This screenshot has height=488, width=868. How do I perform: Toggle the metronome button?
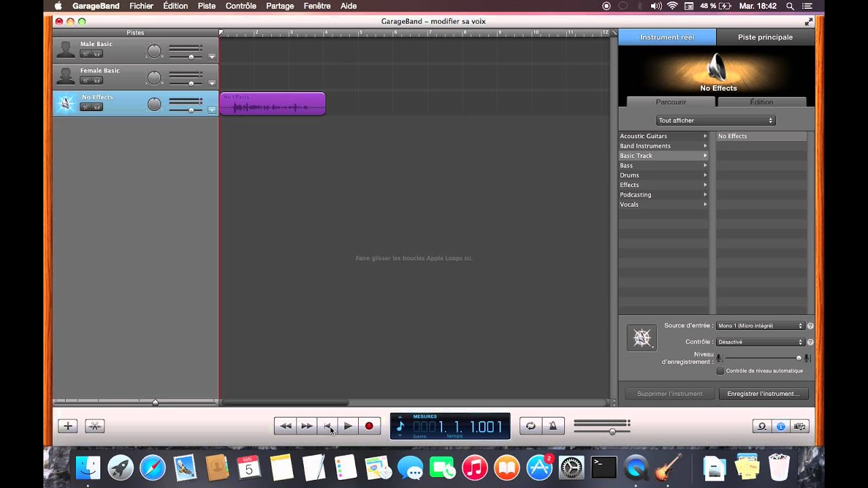pyautogui.click(x=553, y=426)
